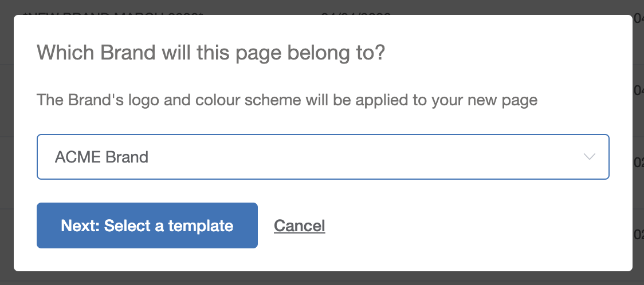The height and width of the screenshot is (285, 644).
Task: Click the logo and colour scheme description text
Action: 286,100
